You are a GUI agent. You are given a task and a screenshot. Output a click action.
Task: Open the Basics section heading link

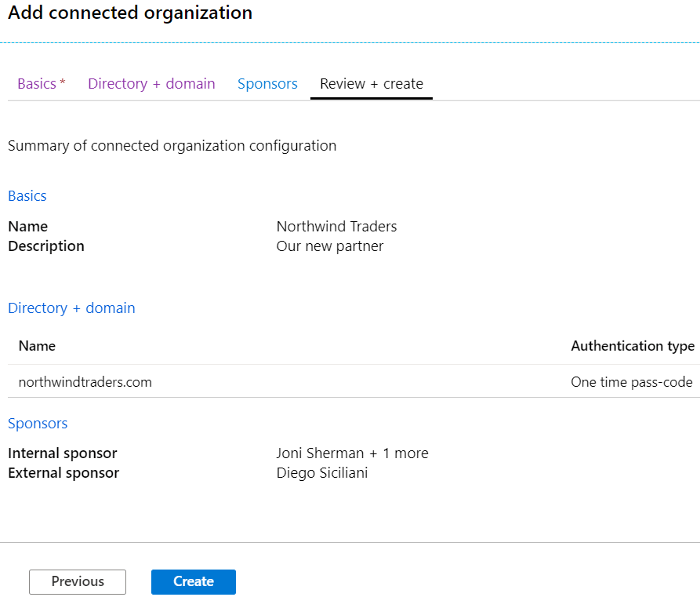(27, 196)
